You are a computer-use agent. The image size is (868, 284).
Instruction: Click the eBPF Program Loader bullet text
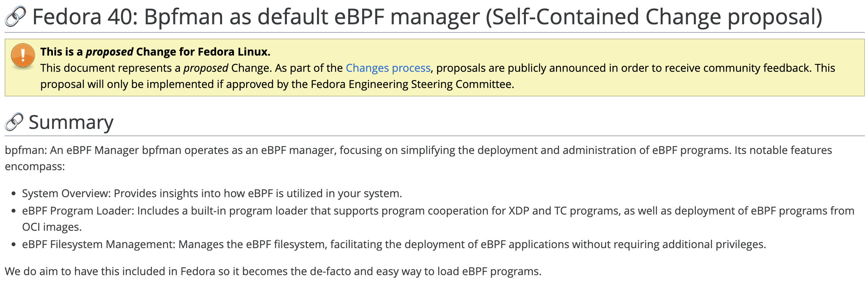coord(438,211)
